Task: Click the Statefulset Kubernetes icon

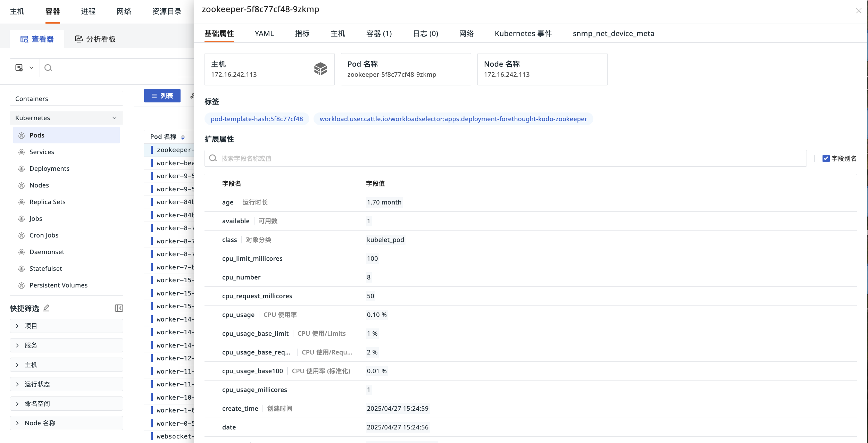Action: tap(22, 269)
